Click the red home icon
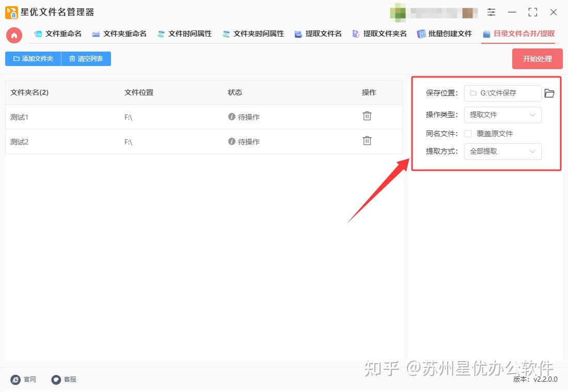This screenshot has width=568, height=392. pos(14,35)
